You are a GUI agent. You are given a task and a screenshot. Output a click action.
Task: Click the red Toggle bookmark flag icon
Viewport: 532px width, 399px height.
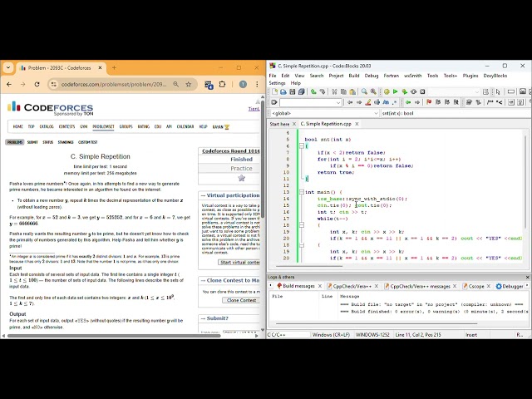429,102
